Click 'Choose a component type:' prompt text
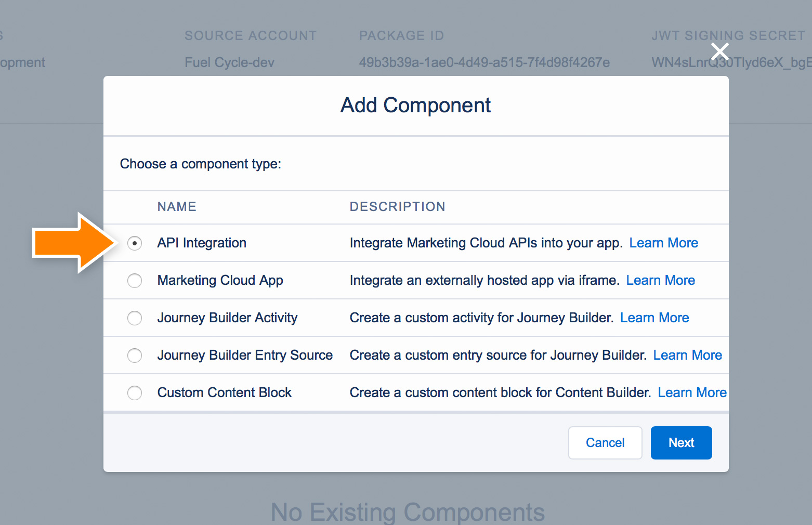Viewport: 812px width, 525px height. click(201, 164)
